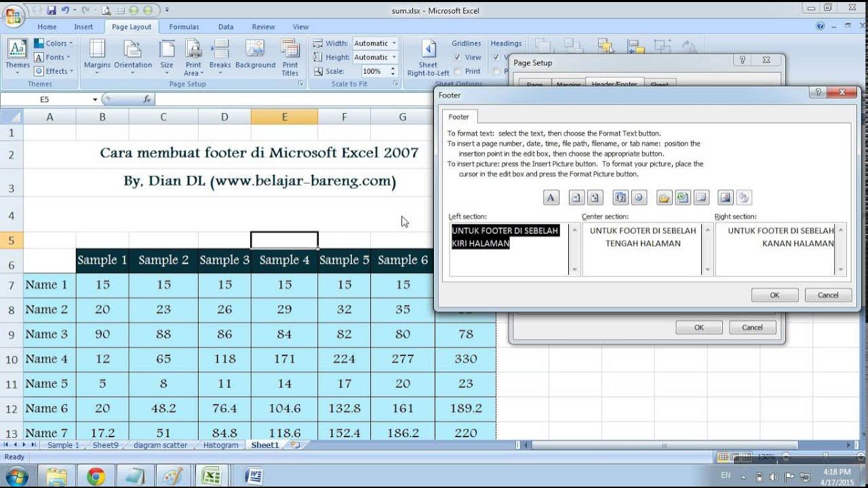The image size is (868, 488).
Task: Click the cell containing 104.6
Action: [284, 408]
